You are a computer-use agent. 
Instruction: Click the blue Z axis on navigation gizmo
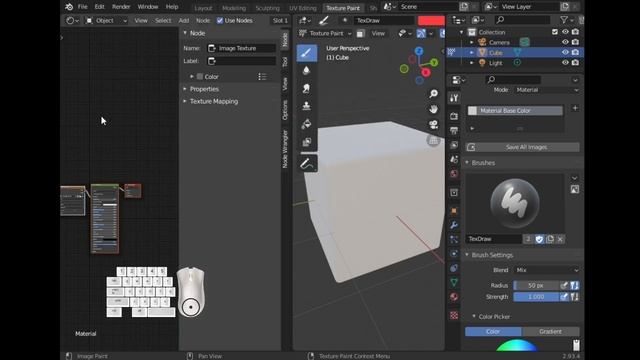click(419, 51)
